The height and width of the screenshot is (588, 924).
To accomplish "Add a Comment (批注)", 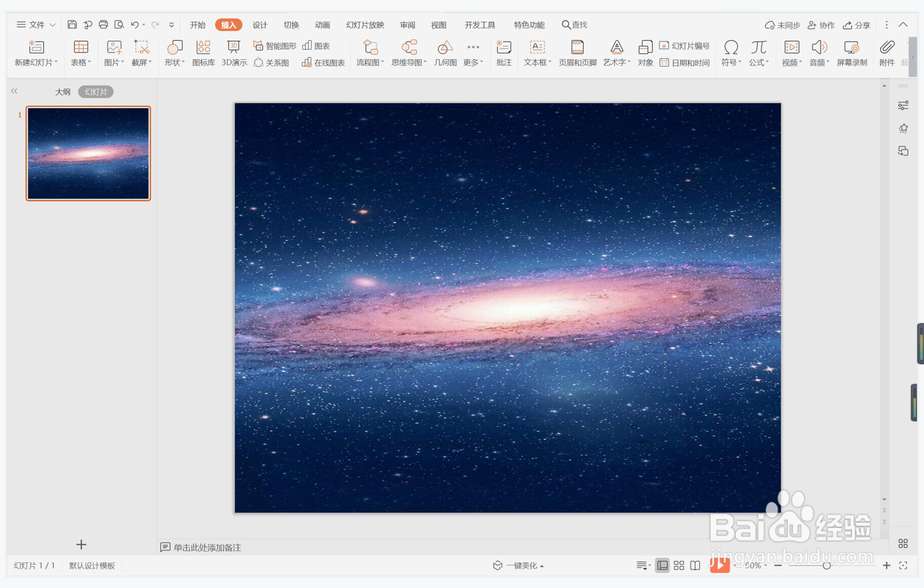I will pyautogui.click(x=504, y=54).
